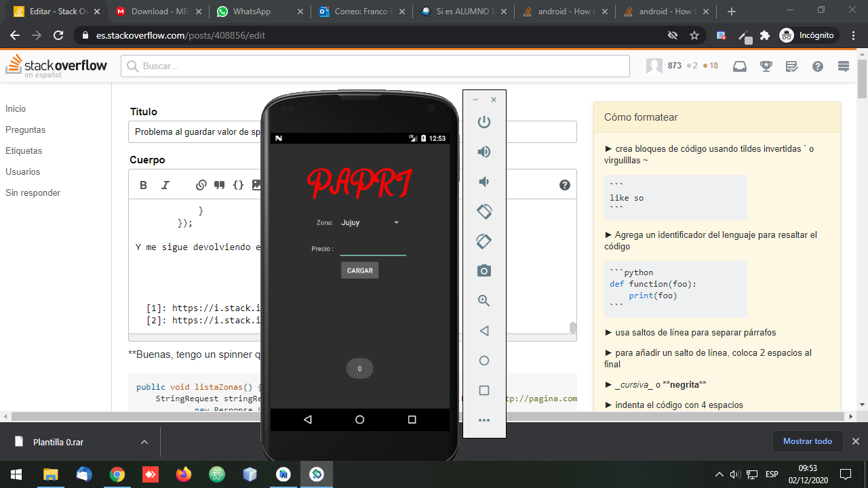
Task: Reload the page
Action: click(x=59, y=35)
